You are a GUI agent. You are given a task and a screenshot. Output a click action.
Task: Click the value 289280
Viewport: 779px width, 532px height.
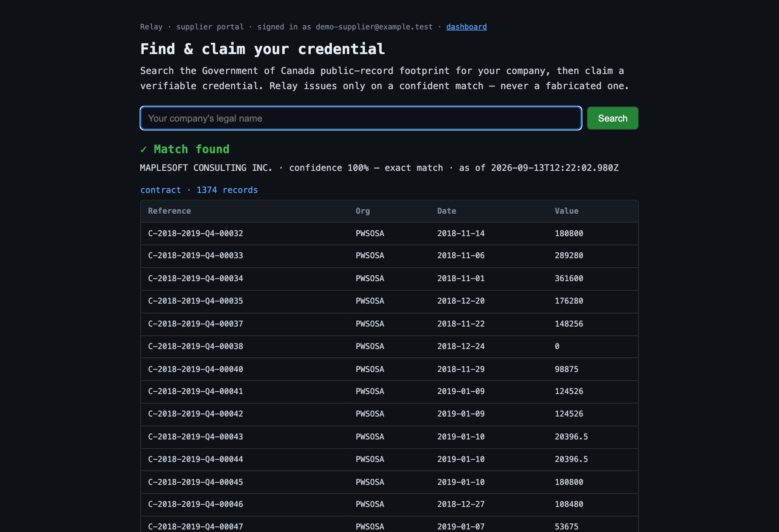pos(569,256)
